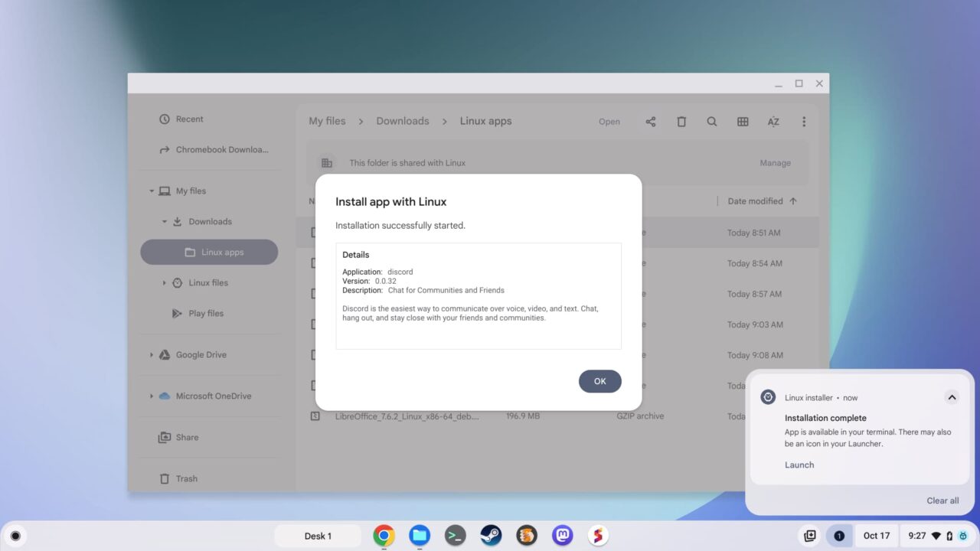Viewport: 980px width, 551px height.
Task: Open Files app from the shelf
Action: (420, 536)
